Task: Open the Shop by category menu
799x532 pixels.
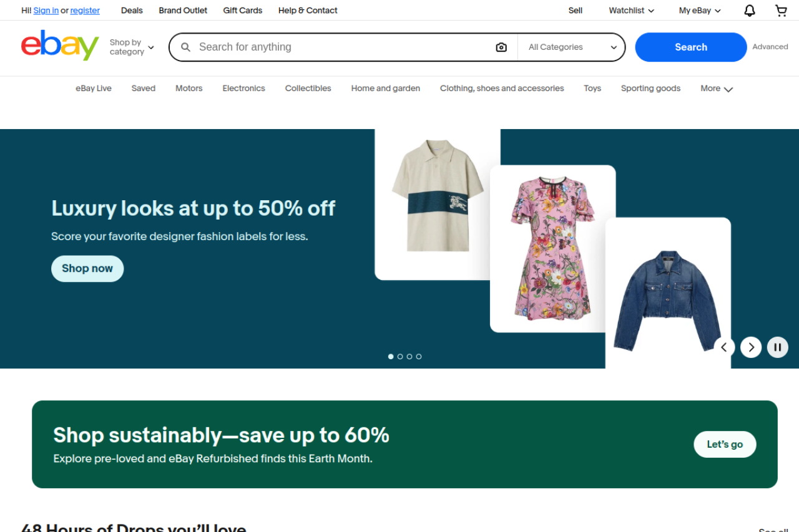Action: tap(131, 47)
